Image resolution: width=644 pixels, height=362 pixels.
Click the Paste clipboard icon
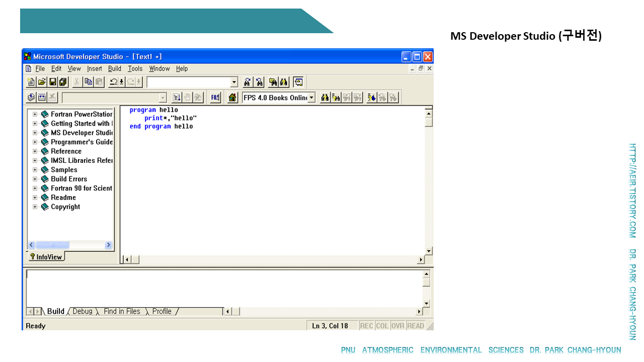(x=99, y=82)
